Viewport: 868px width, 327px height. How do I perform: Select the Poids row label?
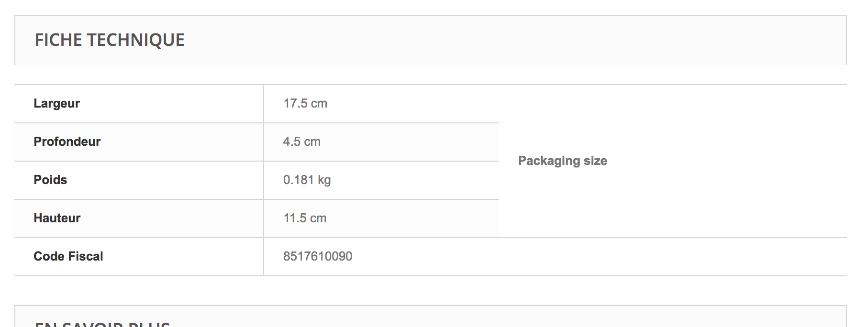point(50,180)
